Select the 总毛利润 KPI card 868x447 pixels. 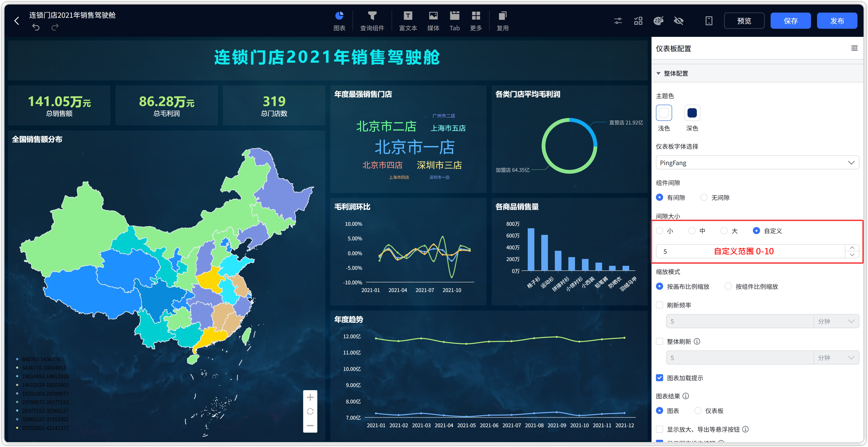coord(167,105)
